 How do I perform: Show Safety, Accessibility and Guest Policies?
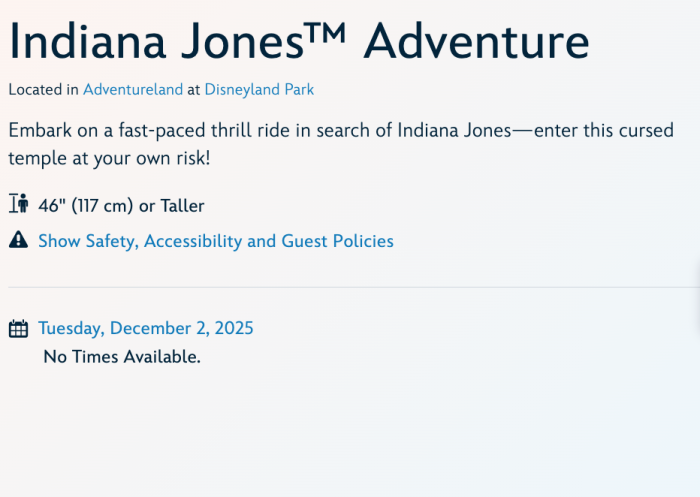(216, 241)
